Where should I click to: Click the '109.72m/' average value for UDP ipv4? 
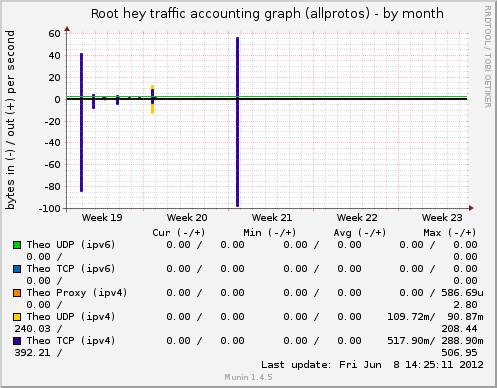tap(411, 317)
